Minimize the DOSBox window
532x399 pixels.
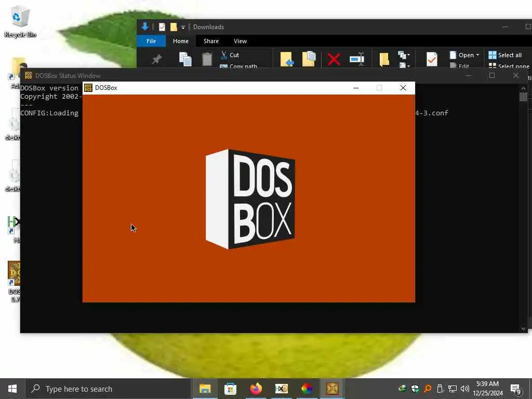(x=355, y=88)
